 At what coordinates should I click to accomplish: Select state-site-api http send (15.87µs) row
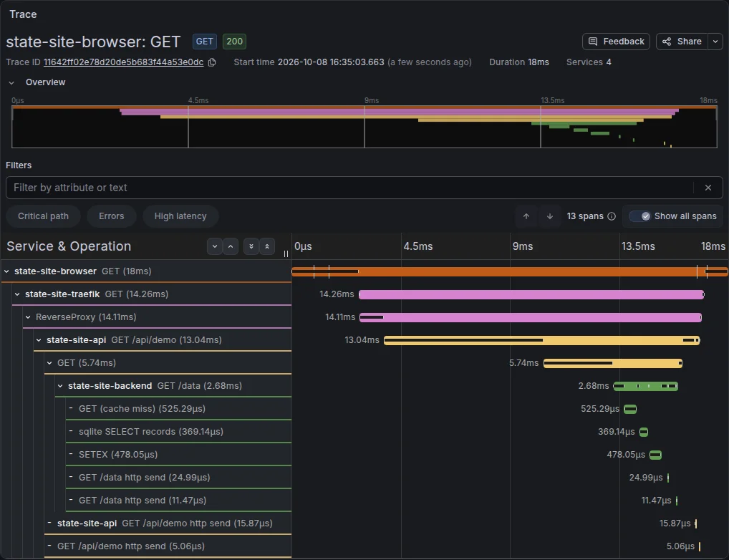coord(168,523)
